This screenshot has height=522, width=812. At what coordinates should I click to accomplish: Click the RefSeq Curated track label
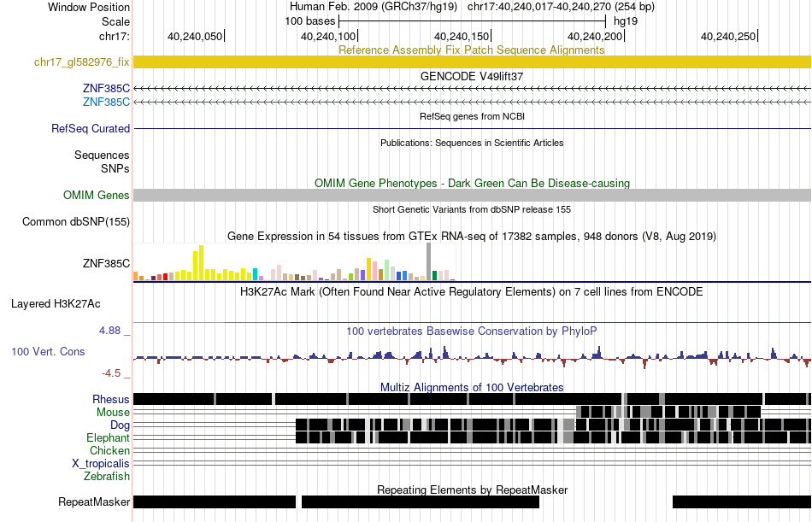(91, 128)
